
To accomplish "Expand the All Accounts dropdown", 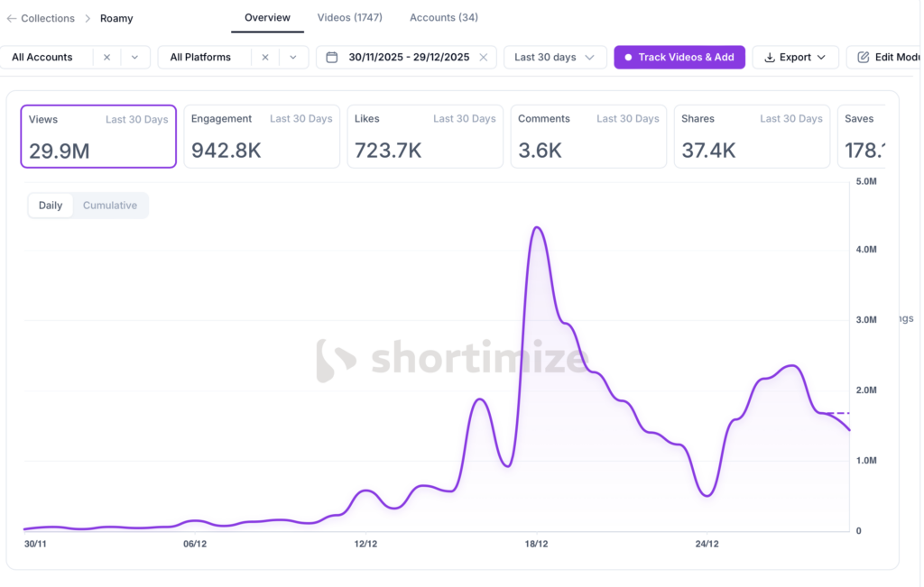I will point(134,57).
